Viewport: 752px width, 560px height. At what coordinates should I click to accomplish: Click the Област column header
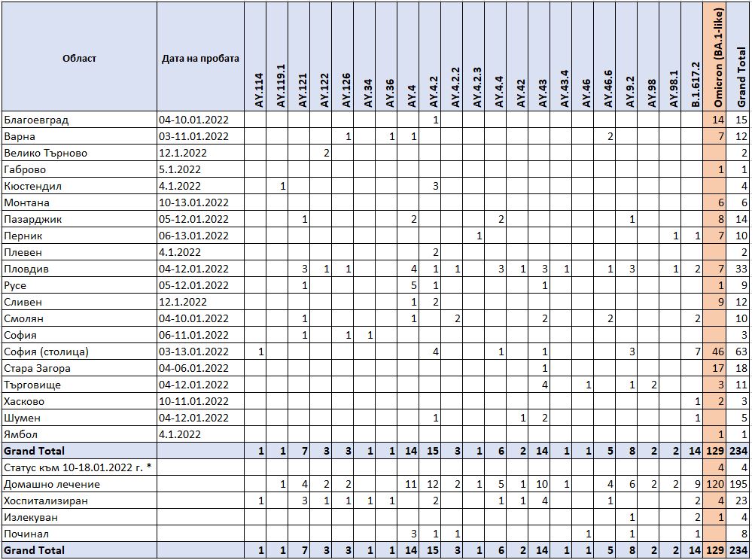(x=79, y=58)
